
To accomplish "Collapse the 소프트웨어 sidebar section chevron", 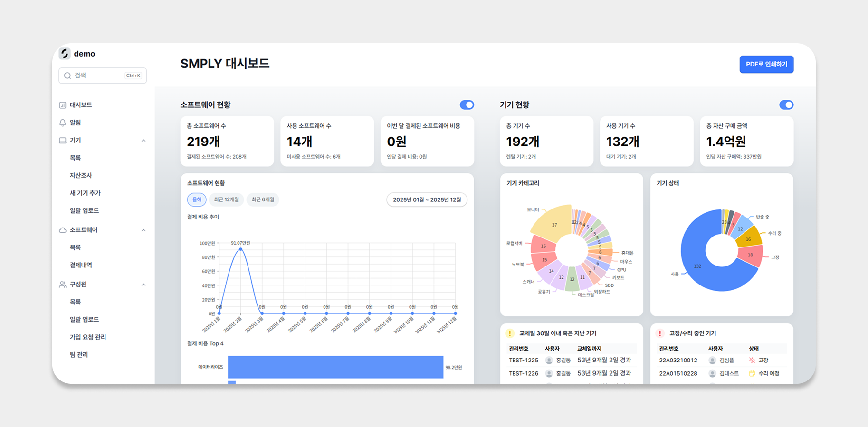I will click(143, 230).
